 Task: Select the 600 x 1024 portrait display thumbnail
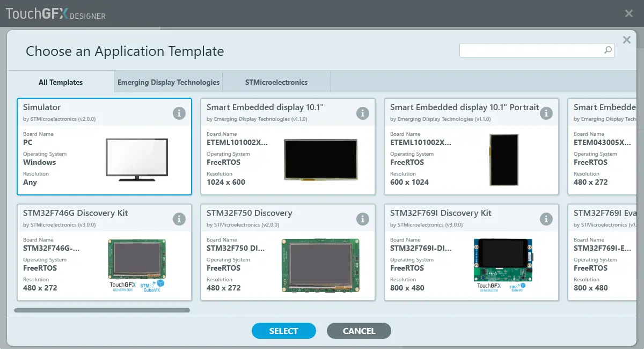[504, 159]
